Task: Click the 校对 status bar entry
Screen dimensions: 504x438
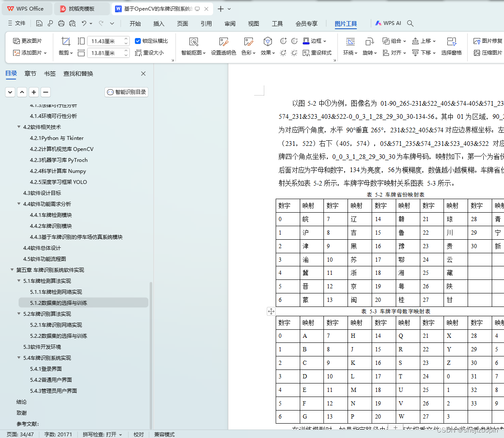Action: tap(139, 434)
